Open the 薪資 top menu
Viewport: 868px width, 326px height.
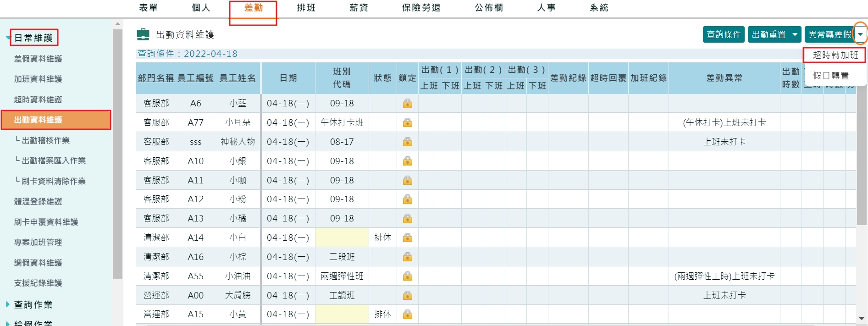click(359, 8)
